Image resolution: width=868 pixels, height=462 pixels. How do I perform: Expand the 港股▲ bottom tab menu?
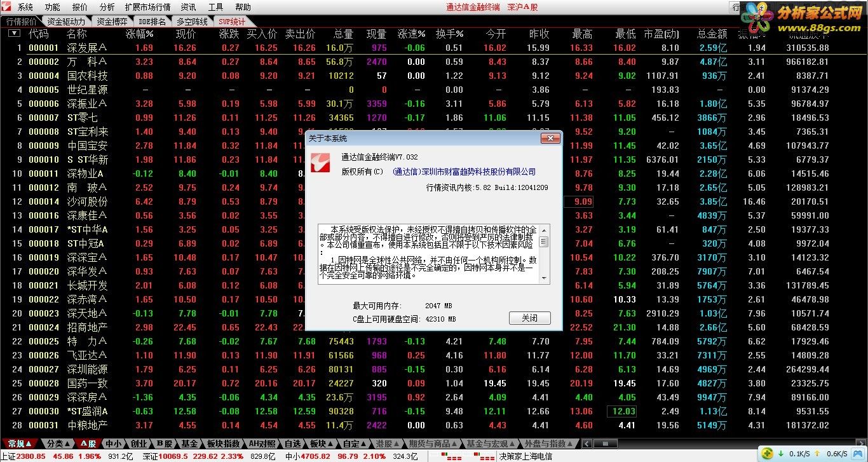coord(388,444)
